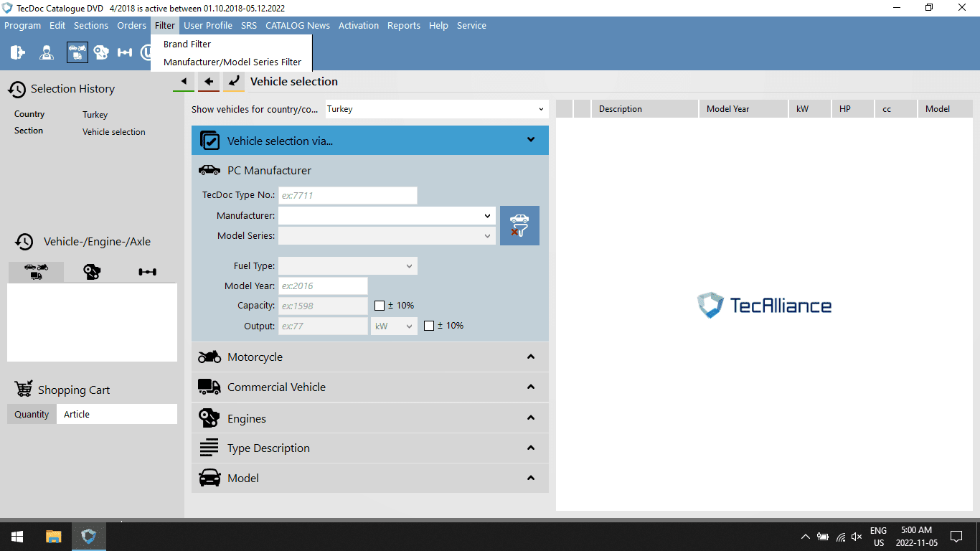Expand the Motorcycle section

point(369,357)
